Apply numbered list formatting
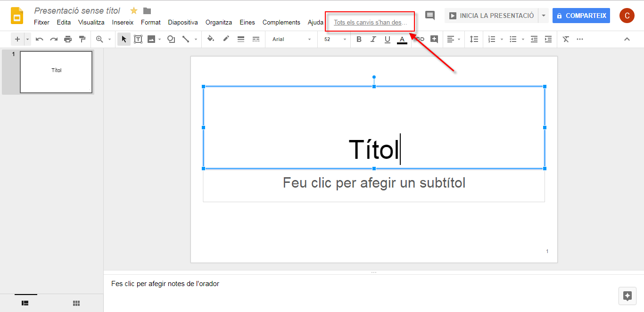The image size is (644, 312). click(492, 39)
